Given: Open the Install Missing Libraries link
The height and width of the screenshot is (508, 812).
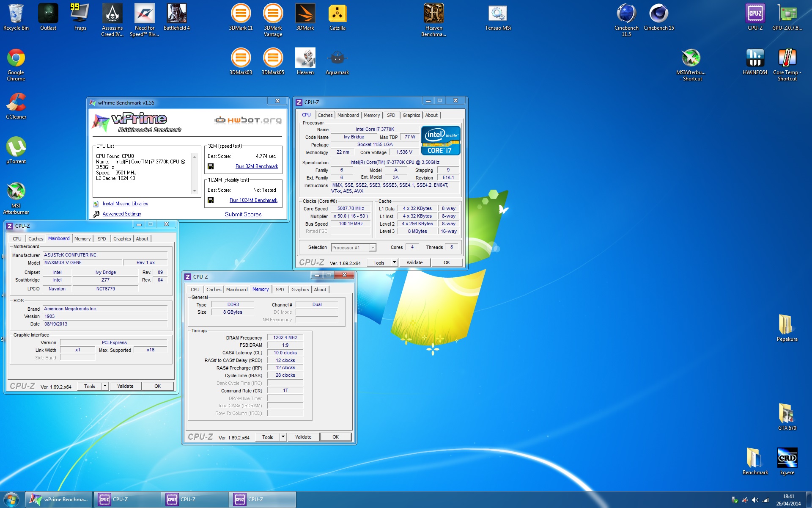Looking at the screenshot, I should tap(125, 204).
